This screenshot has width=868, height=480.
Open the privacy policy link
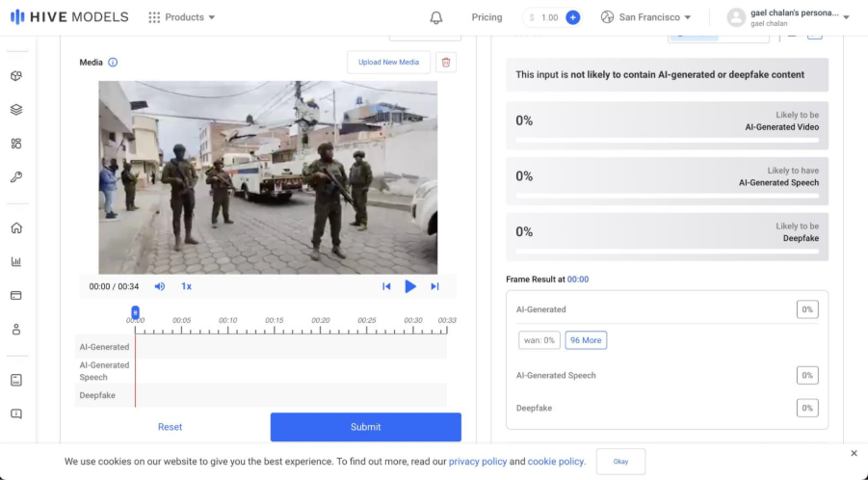(478, 462)
